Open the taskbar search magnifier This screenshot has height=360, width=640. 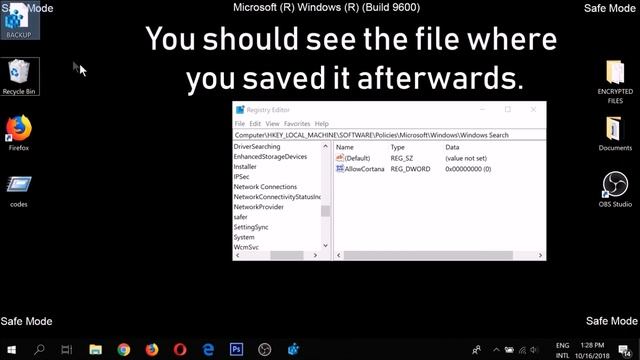(x=39, y=349)
